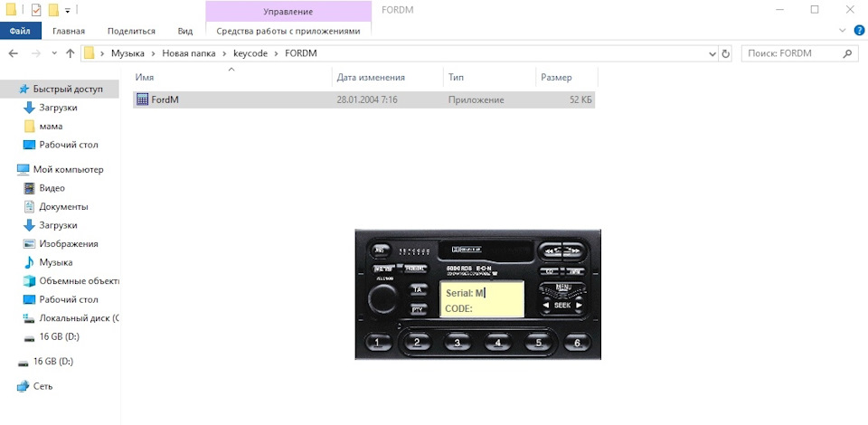Click the CD button on the radio
The image size is (868, 425).
point(550,270)
